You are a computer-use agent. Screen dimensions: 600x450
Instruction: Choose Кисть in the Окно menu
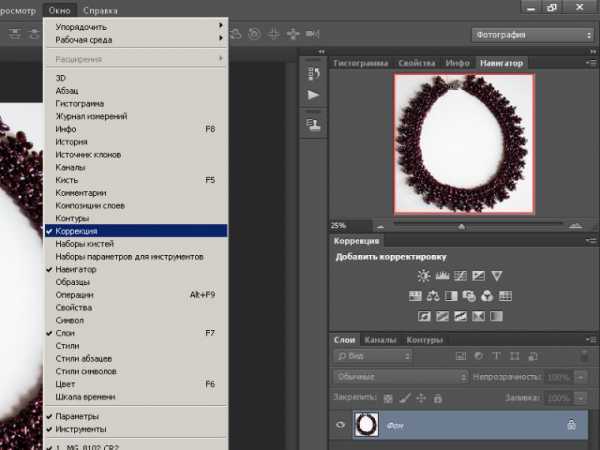click(66, 180)
